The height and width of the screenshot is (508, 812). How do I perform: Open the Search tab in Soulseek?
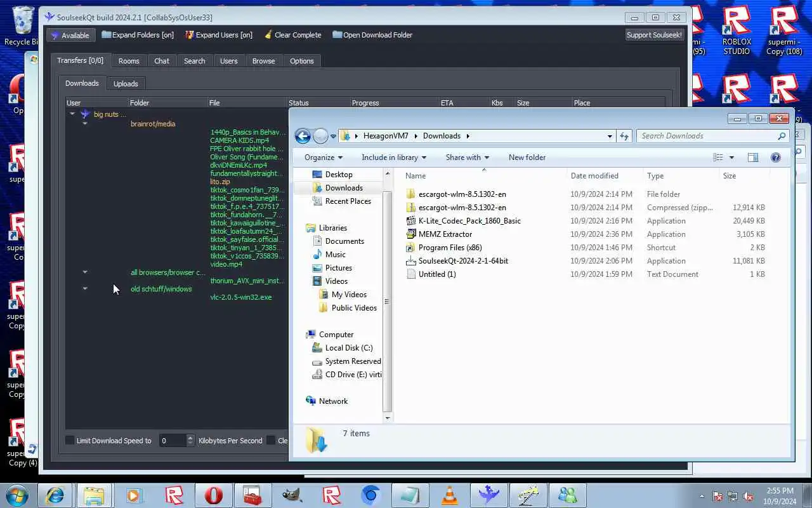[x=195, y=61]
